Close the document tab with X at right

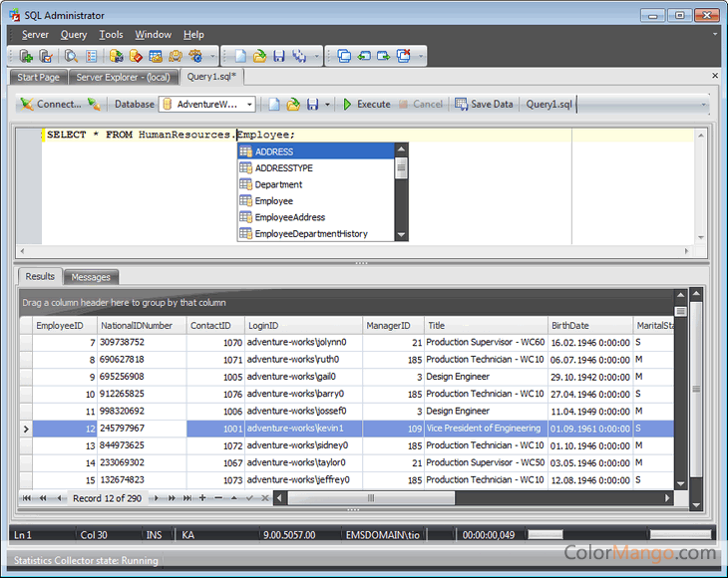pyautogui.click(x=715, y=76)
